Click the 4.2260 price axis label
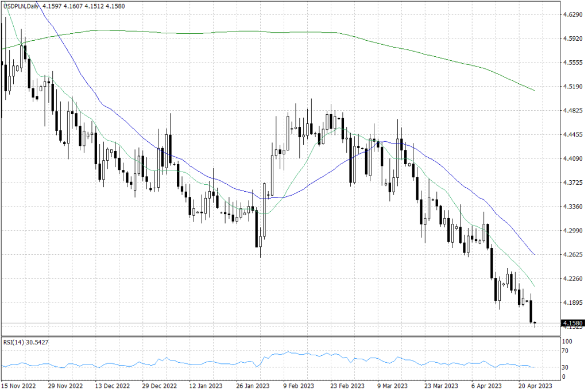This screenshot has width=588, height=392. pyautogui.click(x=574, y=279)
